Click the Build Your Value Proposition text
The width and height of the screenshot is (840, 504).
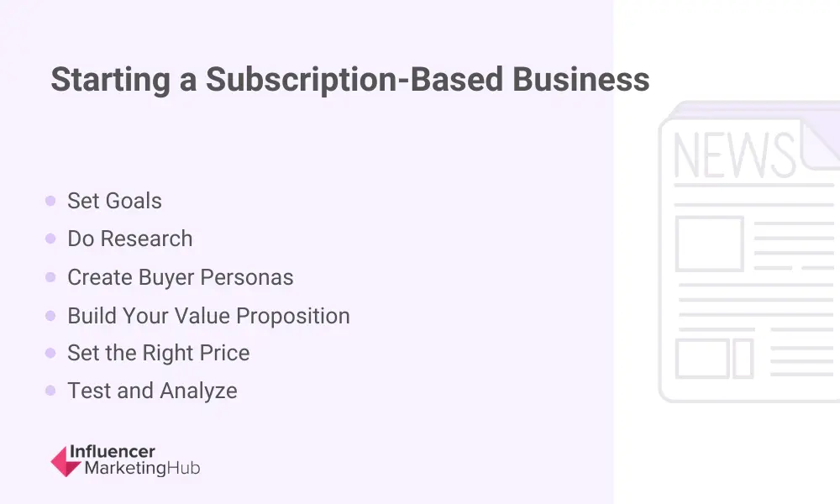point(208,316)
